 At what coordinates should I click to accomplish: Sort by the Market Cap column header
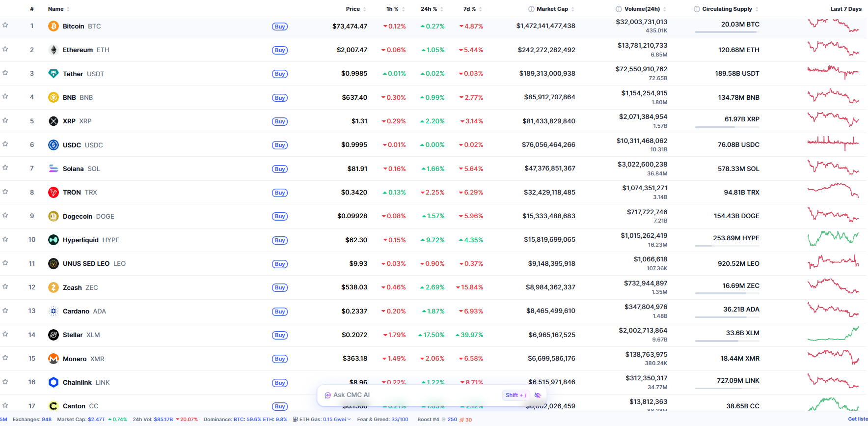(x=552, y=9)
